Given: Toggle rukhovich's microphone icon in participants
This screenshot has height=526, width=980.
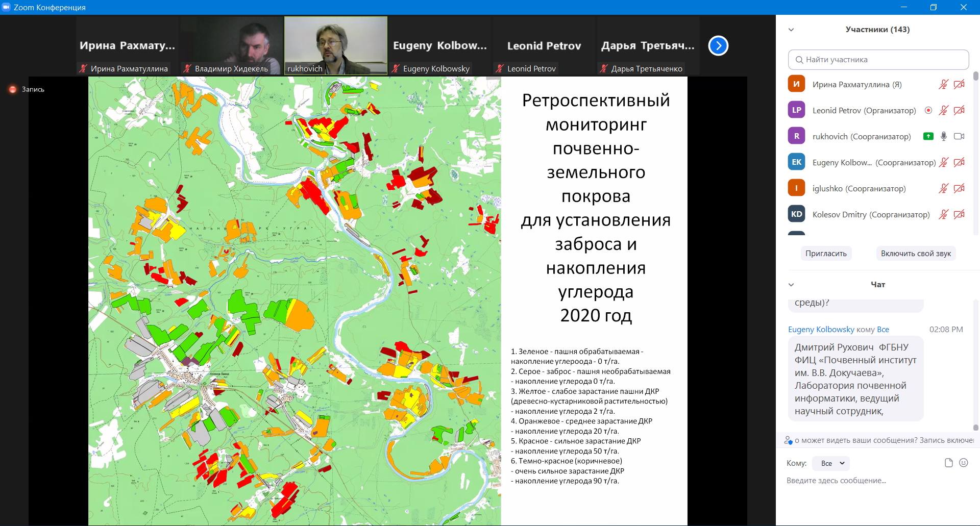Looking at the screenshot, I should click(944, 136).
